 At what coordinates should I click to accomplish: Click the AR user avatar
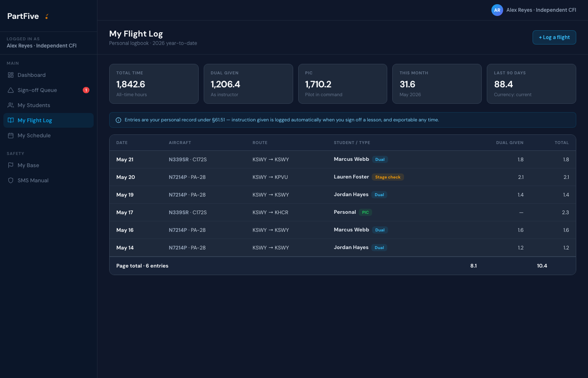pos(497,10)
